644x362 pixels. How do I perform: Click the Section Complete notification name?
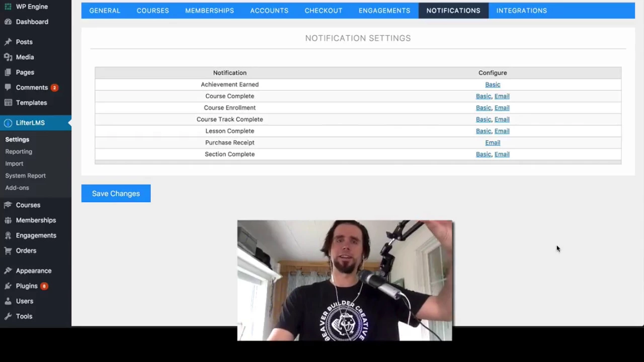(230, 154)
